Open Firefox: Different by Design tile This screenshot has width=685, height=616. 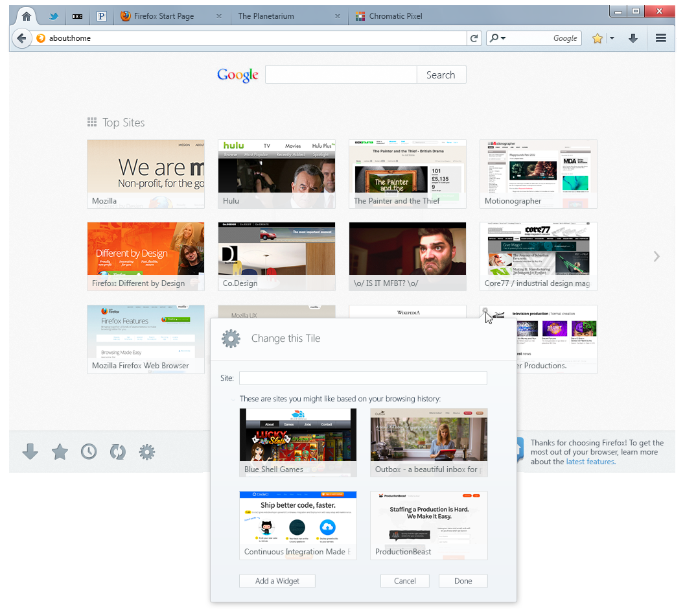[x=145, y=257]
